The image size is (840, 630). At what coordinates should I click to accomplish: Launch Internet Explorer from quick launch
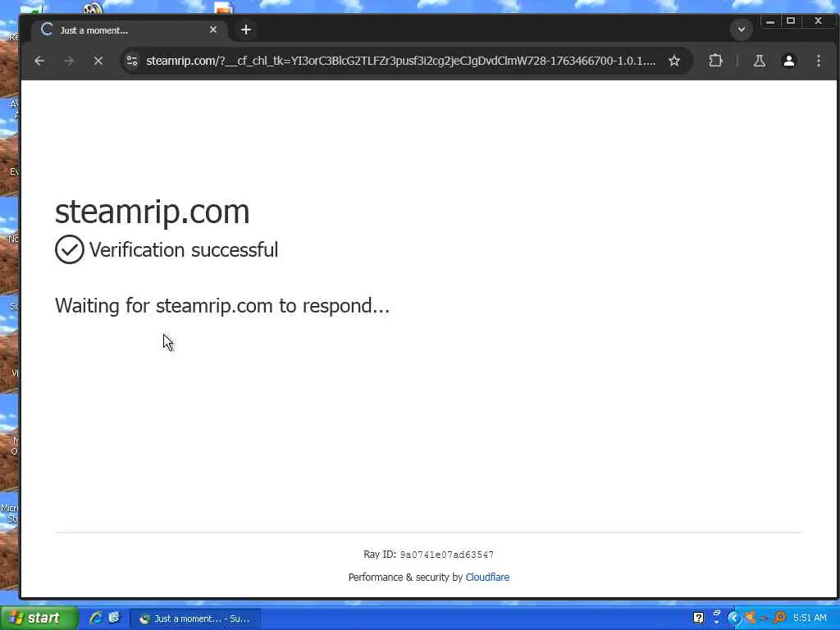(x=96, y=618)
